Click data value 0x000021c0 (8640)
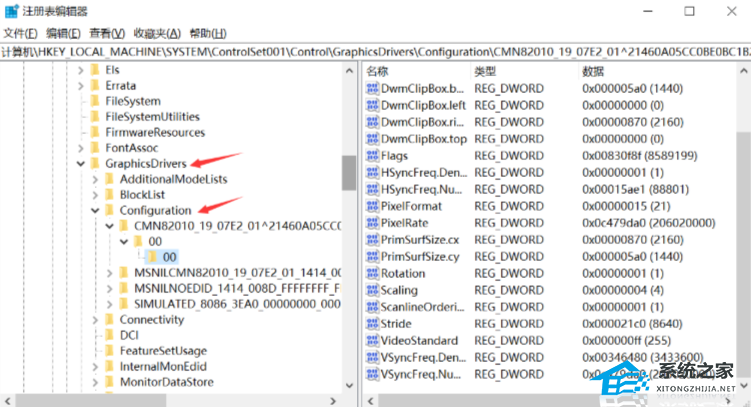This screenshot has height=407, width=751. click(632, 324)
